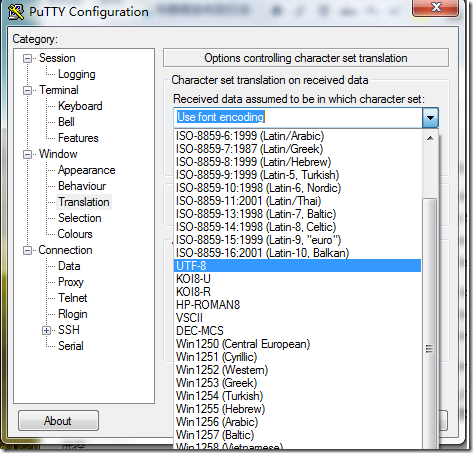
Task: Select the Translation tree item
Action: (84, 202)
